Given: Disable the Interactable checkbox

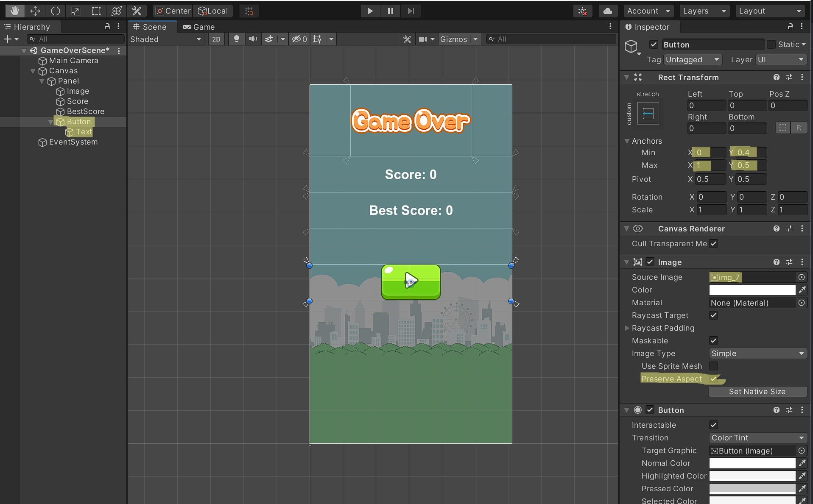Looking at the screenshot, I should pyautogui.click(x=714, y=425).
